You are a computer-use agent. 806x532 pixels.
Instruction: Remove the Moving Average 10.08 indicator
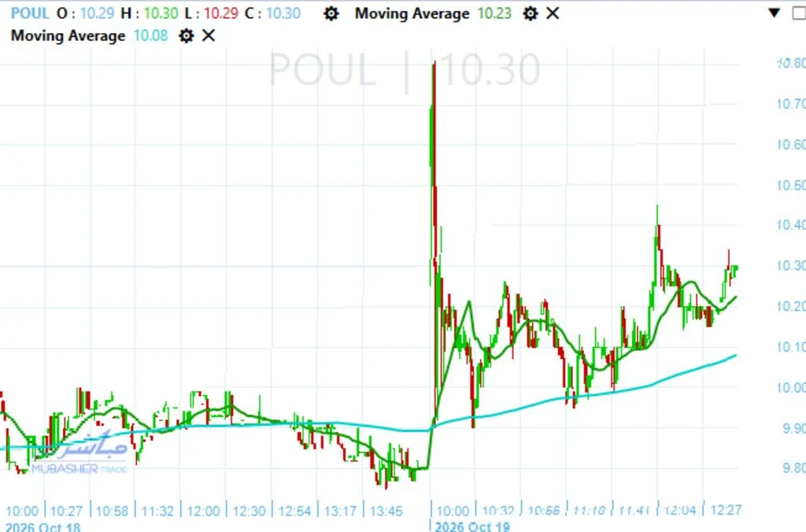point(209,35)
